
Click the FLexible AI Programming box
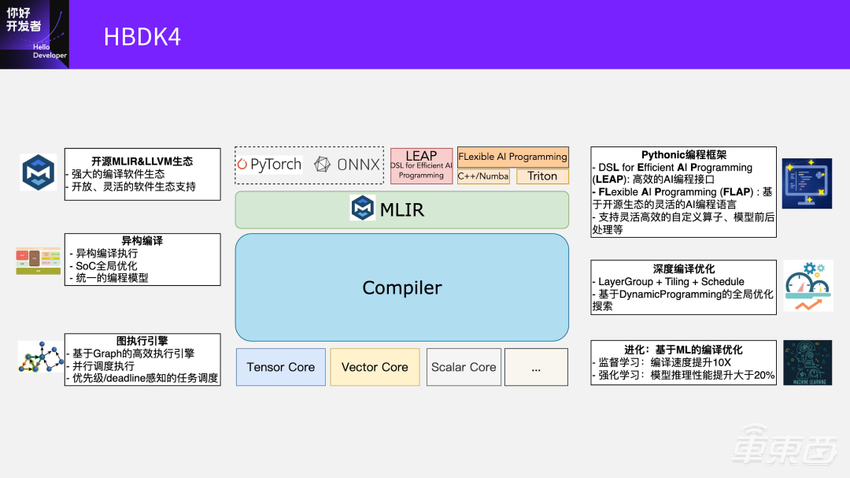click(513, 157)
